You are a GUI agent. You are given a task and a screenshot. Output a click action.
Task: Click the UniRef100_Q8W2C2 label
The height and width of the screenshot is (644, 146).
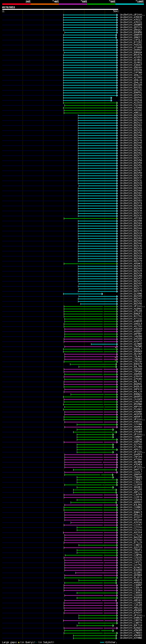coord(131,37)
